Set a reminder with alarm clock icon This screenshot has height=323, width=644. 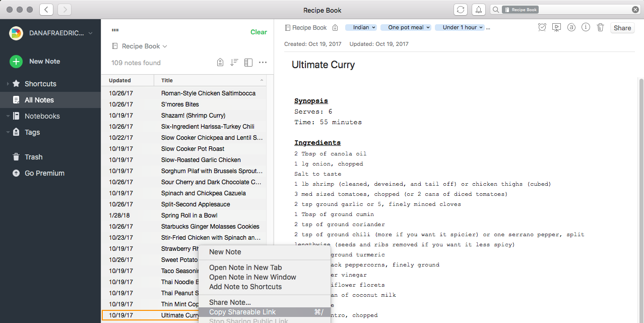tap(542, 28)
